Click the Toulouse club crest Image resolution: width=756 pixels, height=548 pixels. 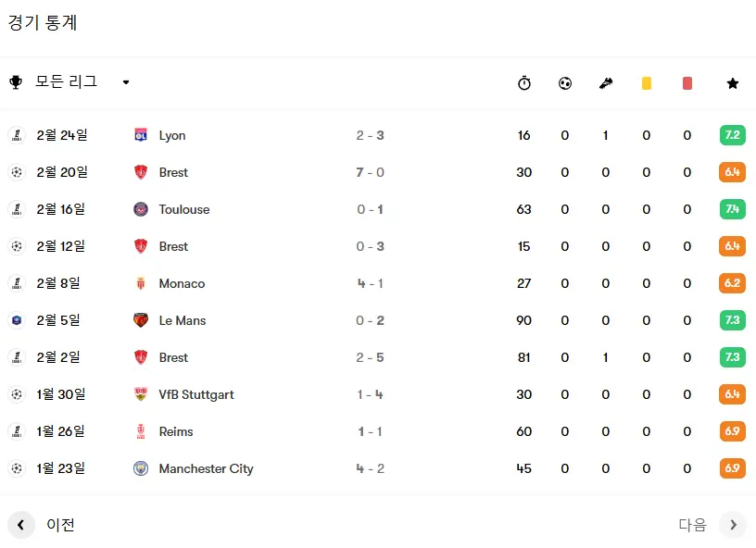pyautogui.click(x=141, y=209)
